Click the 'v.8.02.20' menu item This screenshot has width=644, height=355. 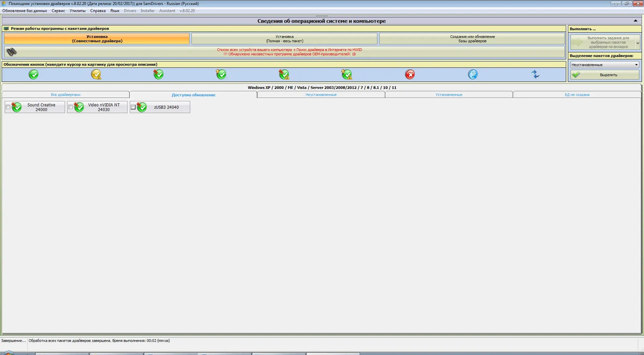pos(187,11)
